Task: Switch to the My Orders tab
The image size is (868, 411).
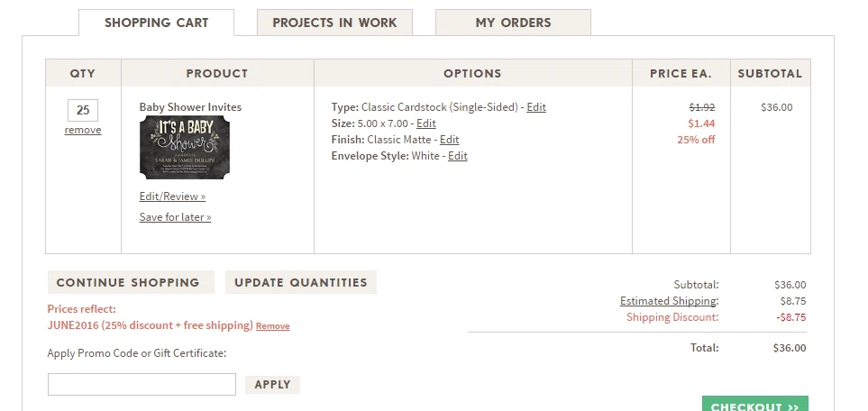Action: click(513, 23)
